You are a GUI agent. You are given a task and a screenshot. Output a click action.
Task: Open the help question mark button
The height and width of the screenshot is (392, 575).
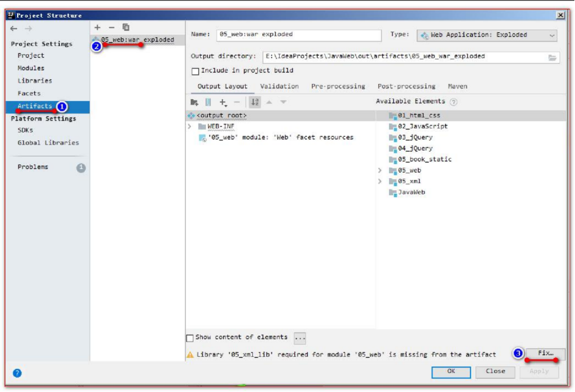(17, 373)
